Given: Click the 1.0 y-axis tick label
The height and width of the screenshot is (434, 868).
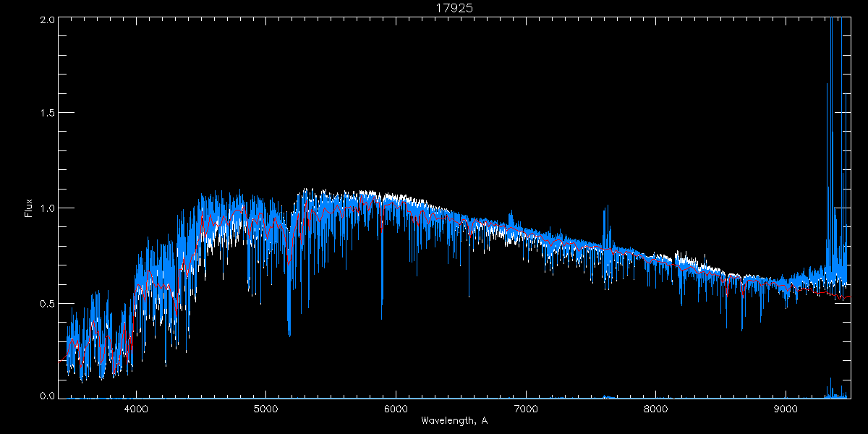Looking at the screenshot, I should 45,208.
